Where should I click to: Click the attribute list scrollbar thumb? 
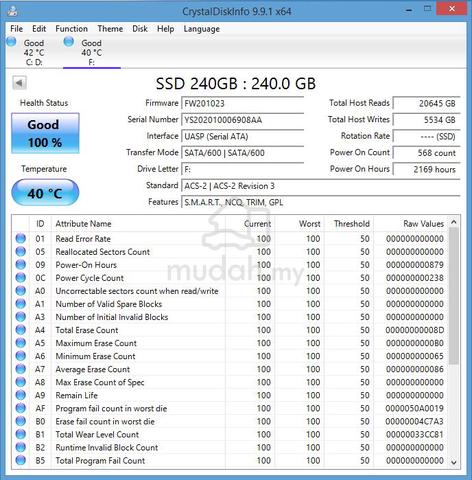click(454, 296)
